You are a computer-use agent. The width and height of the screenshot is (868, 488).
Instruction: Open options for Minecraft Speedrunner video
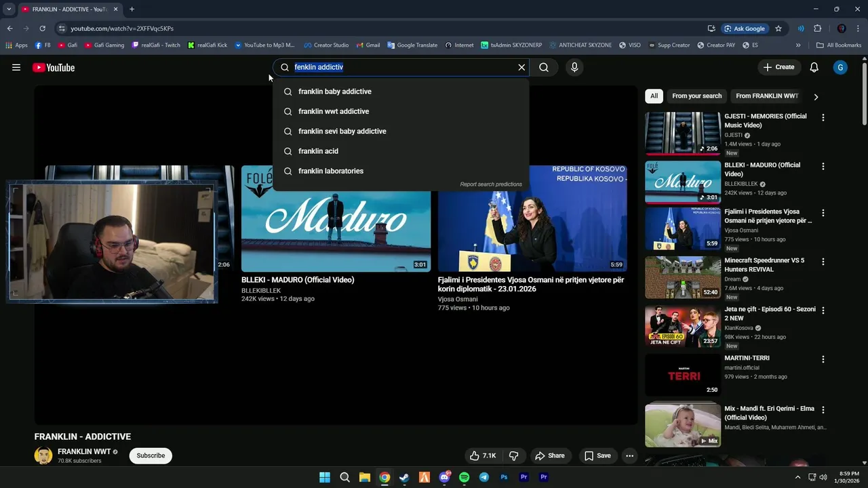[823, 262]
